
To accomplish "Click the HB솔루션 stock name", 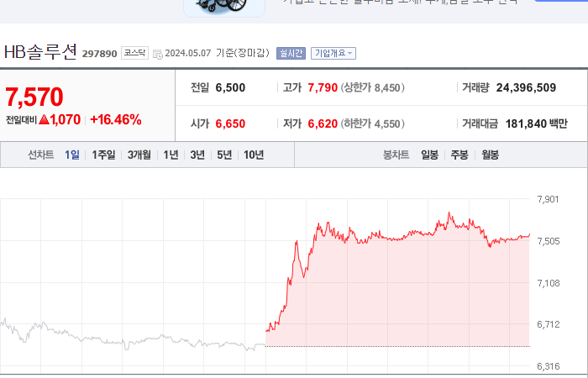I will tap(40, 52).
